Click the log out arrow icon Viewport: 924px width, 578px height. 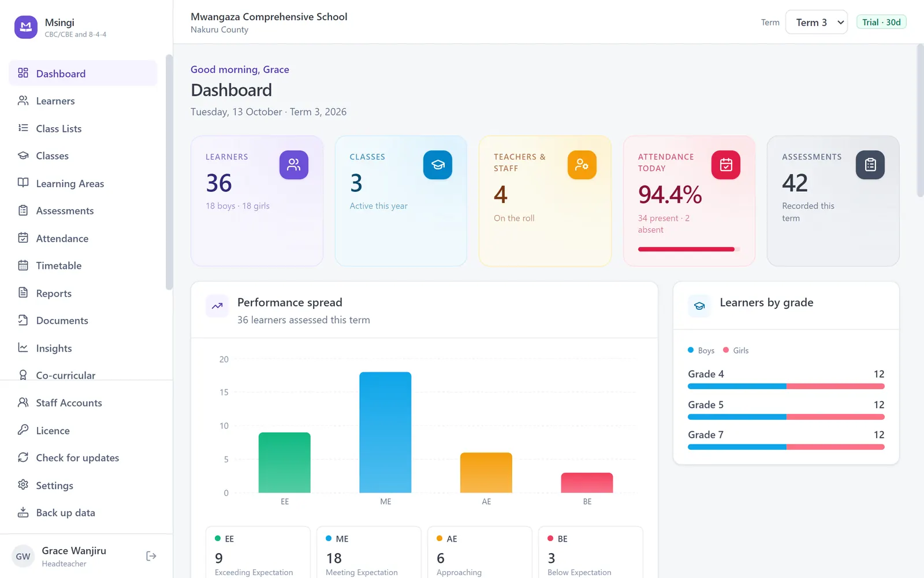click(x=151, y=556)
